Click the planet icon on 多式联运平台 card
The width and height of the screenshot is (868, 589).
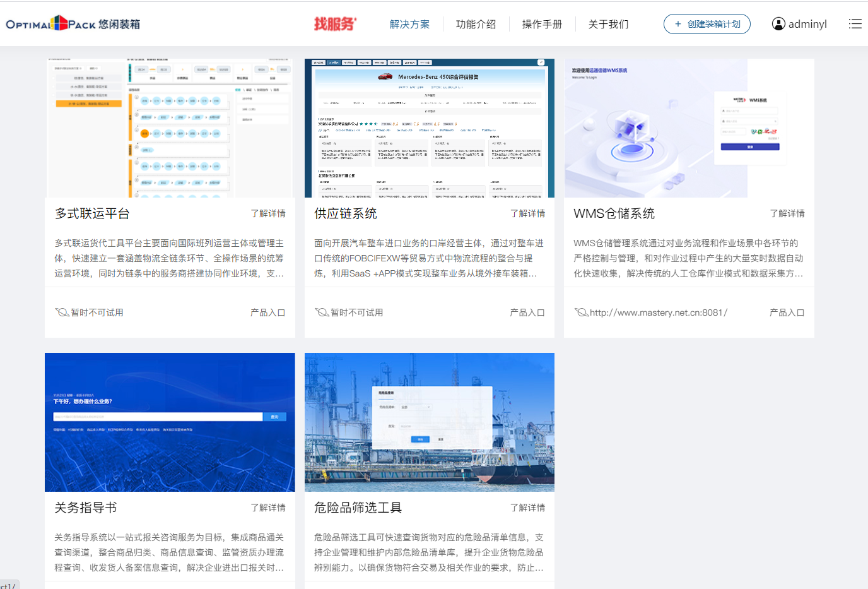click(62, 312)
